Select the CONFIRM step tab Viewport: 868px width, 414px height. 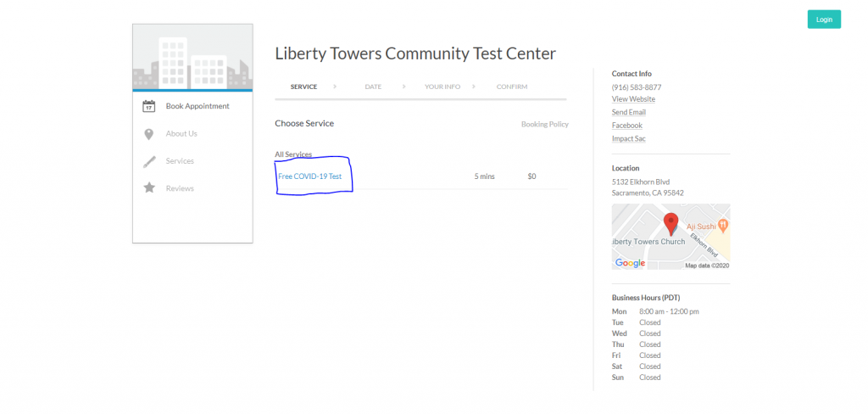[x=512, y=87]
